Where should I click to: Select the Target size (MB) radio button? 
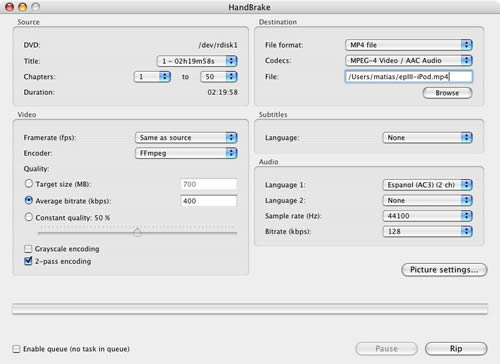pyautogui.click(x=29, y=184)
